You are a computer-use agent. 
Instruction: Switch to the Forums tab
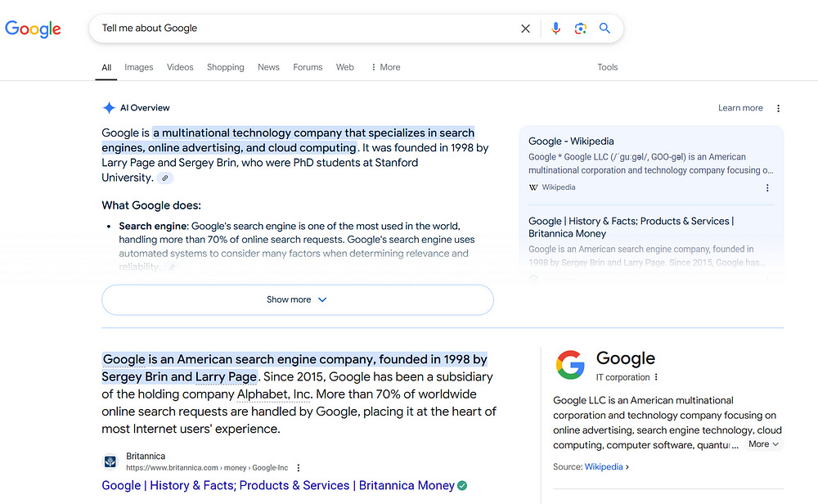[x=308, y=67]
